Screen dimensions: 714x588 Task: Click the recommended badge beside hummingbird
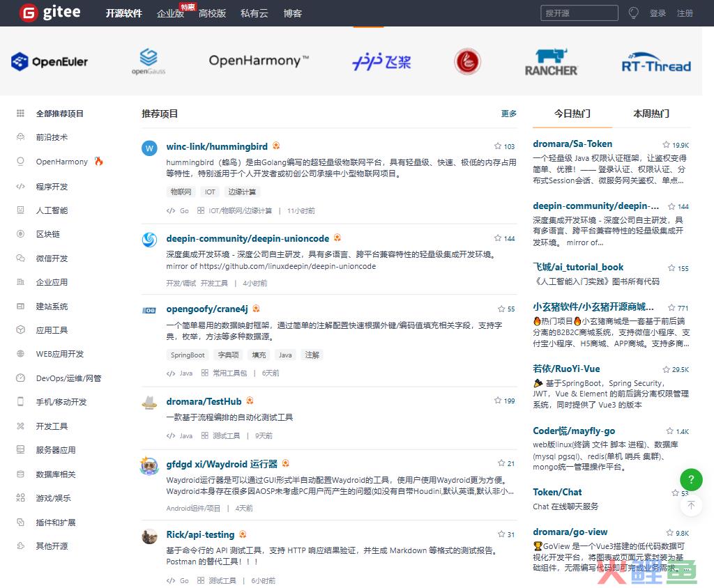click(276, 146)
